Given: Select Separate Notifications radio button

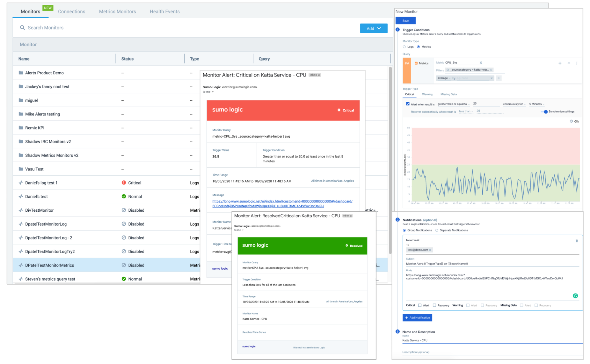Looking at the screenshot, I should coord(437,230).
